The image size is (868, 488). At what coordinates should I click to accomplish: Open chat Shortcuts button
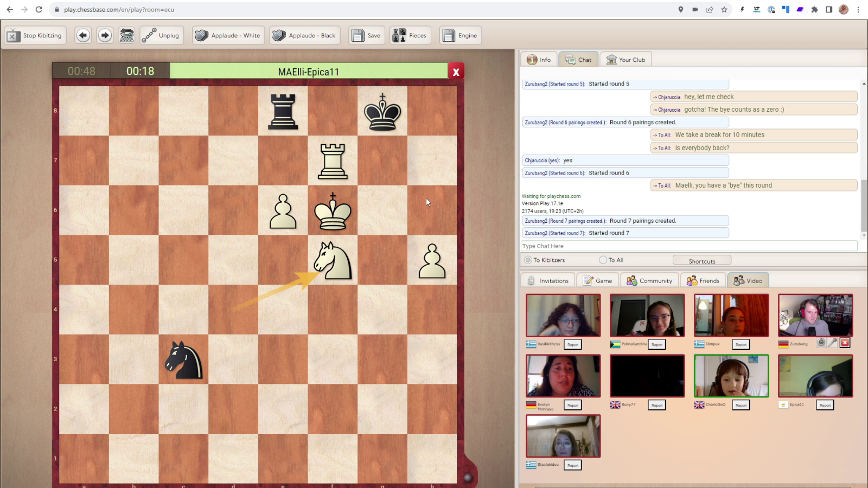pos(701,261)
